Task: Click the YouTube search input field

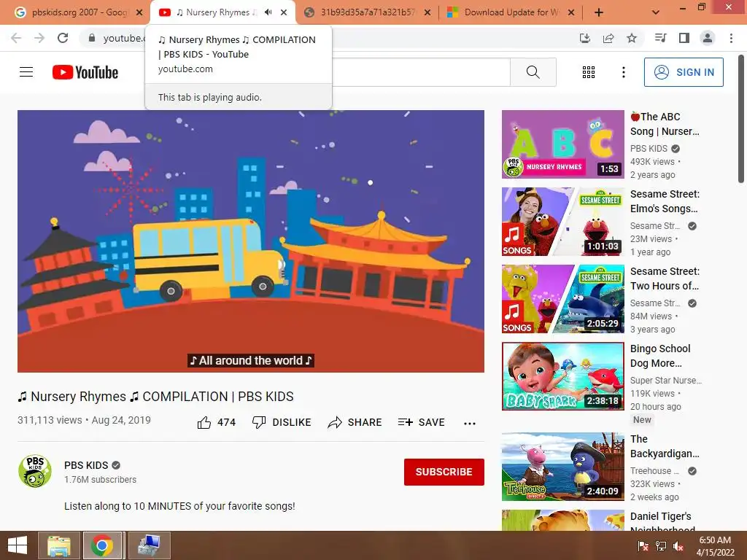Action: click(421, 72)
